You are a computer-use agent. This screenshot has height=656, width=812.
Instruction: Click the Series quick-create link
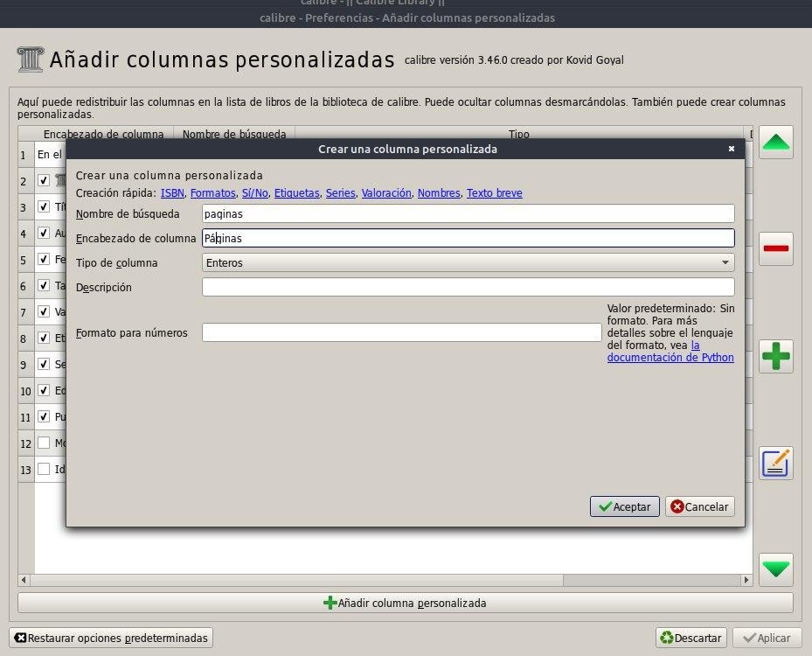click(340, 192)
